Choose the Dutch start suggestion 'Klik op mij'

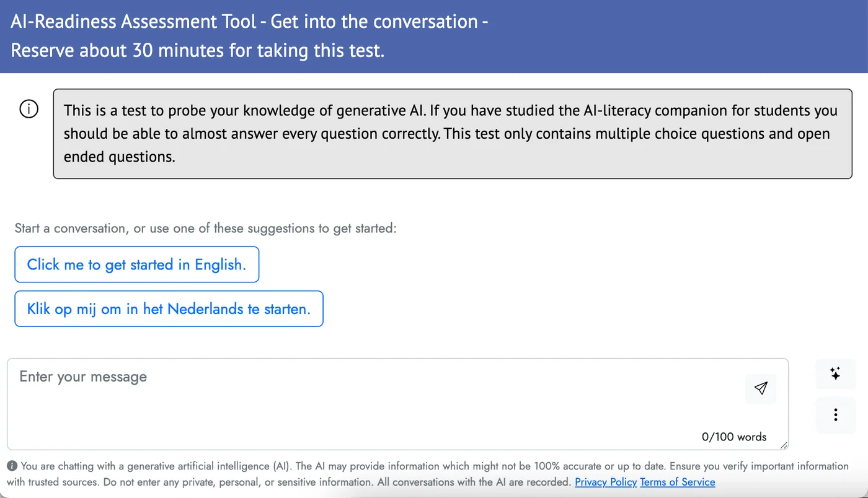click(x=169, y=308)
